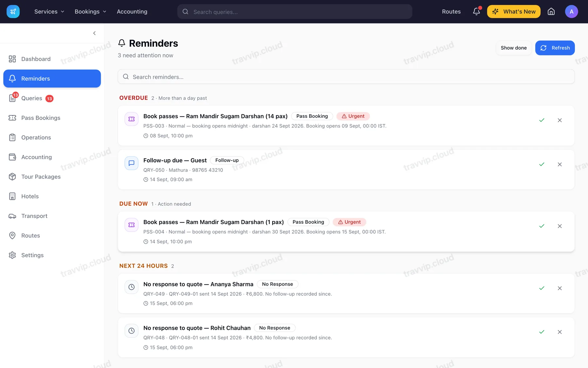The width and height of the screenshot is (588, 368).
Task: Dismiss the Ananya Sharma reminder
Action: 560,288
